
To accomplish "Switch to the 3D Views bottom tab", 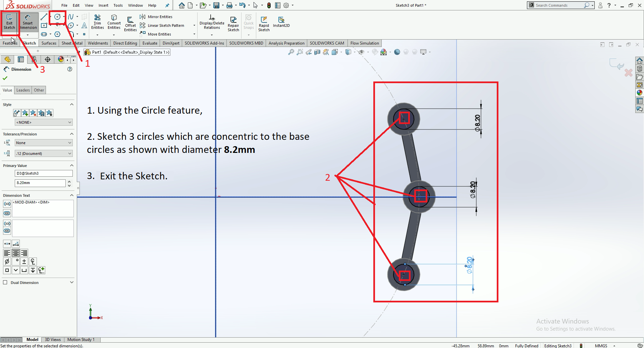I will point(53,340).
